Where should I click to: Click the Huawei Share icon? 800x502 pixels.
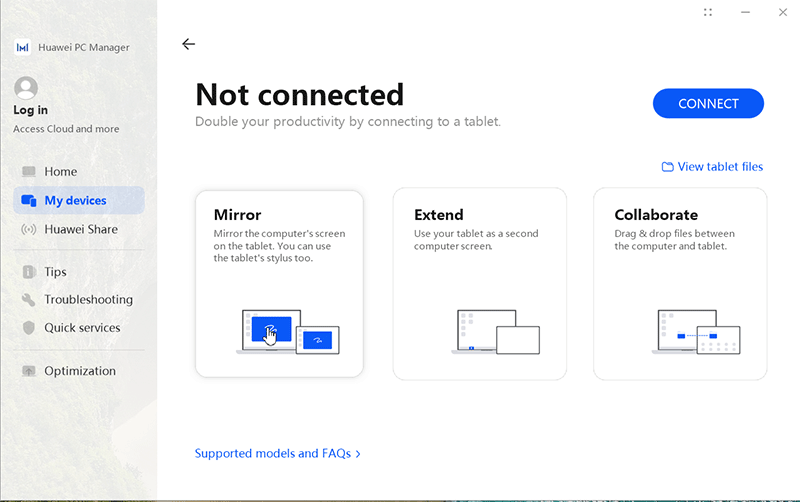(x=28, y=229)
